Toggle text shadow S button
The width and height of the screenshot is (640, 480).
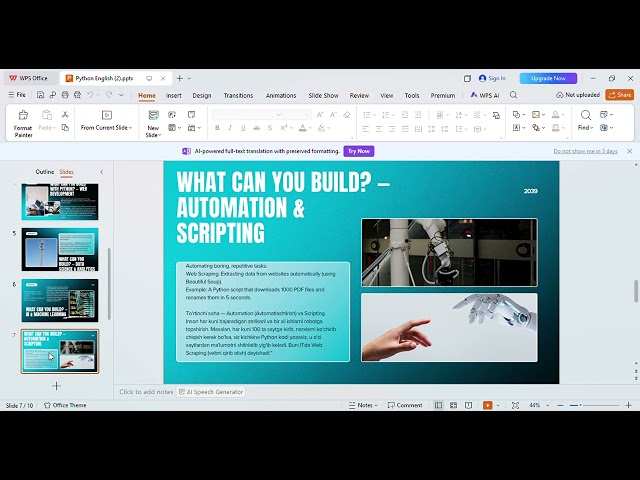coord(270,128)
